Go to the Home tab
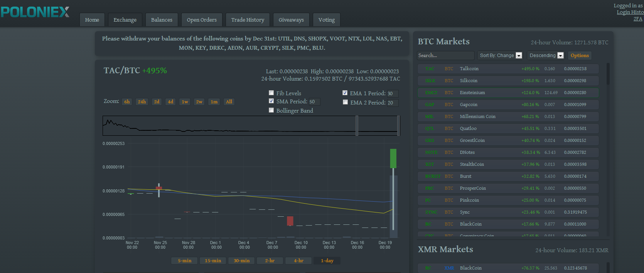This screenshot has height=273, width=644. 92,20
